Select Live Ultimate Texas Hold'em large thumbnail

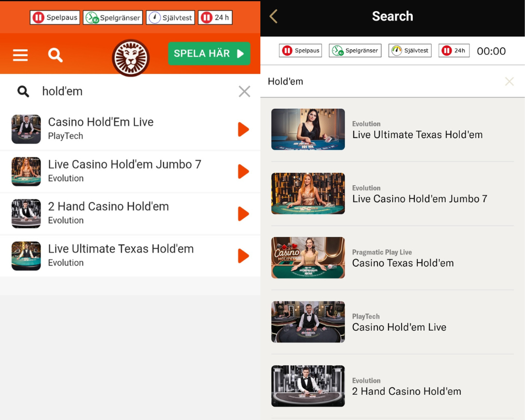308,129
